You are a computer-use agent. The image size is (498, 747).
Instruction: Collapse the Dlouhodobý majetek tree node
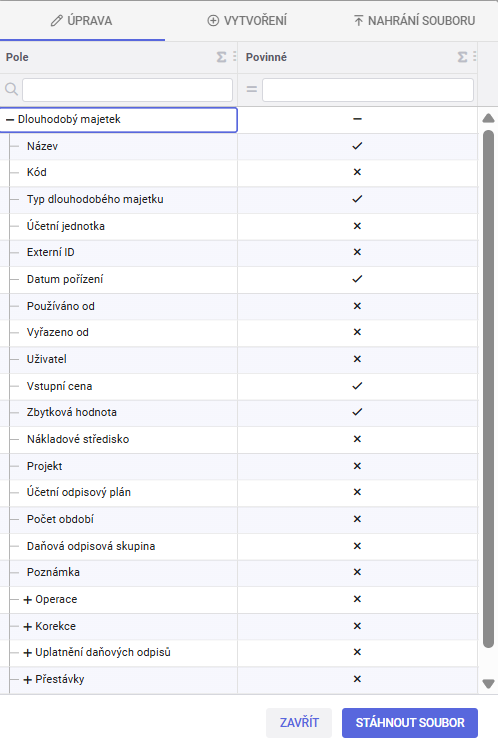tap(10, 120)
